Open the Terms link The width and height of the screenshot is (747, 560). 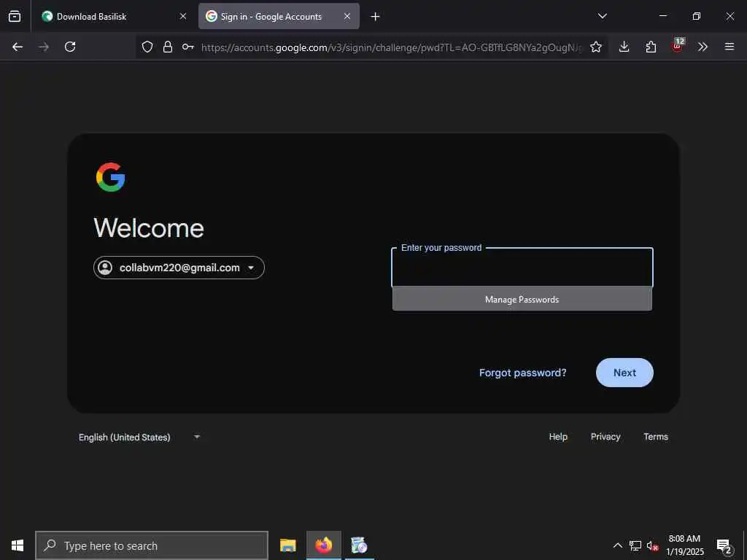[x=656, y=437]
